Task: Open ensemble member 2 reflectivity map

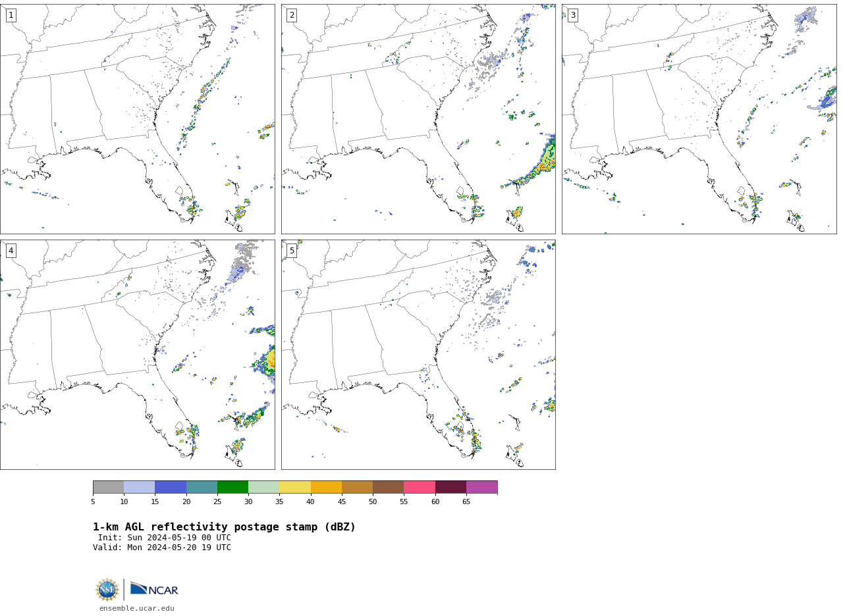Action: pos(418,119)
